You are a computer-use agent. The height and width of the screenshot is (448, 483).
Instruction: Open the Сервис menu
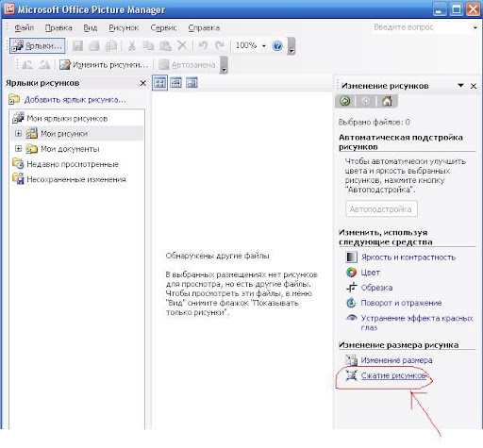(163, 28)
